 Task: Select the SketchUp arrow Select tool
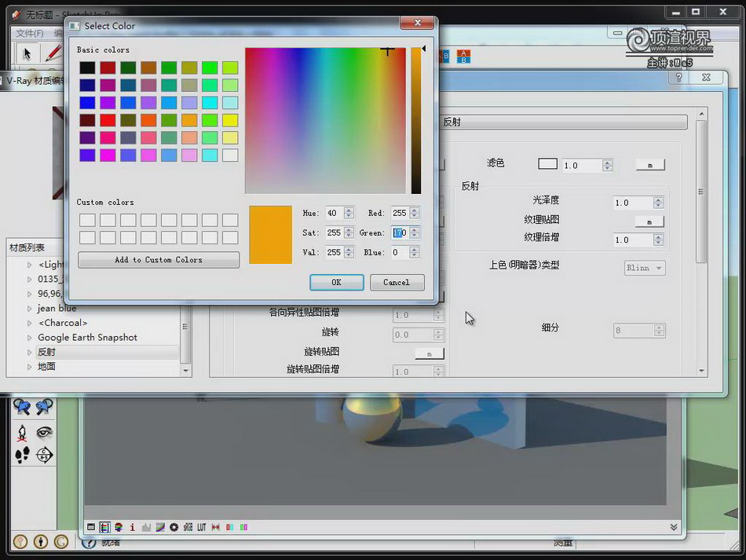(x=27, y=53)
